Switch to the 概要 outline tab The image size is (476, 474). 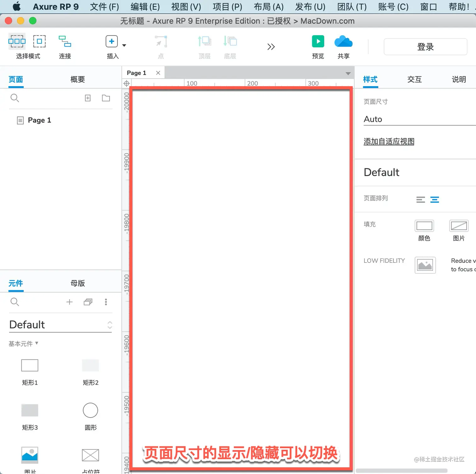(x=77, y=79)
